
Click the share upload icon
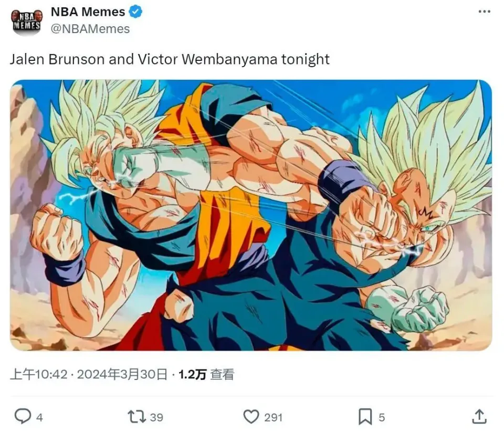479,417
